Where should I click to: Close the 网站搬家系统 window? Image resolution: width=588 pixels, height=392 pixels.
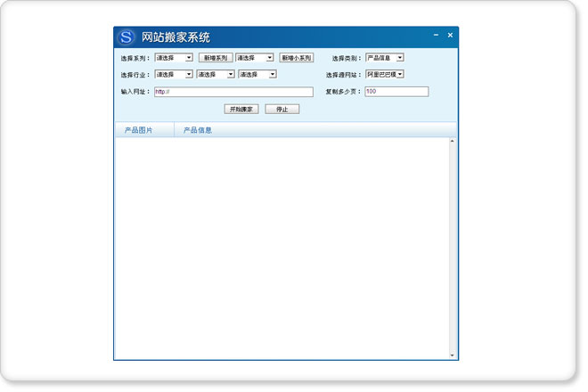[x=450, y=36]
